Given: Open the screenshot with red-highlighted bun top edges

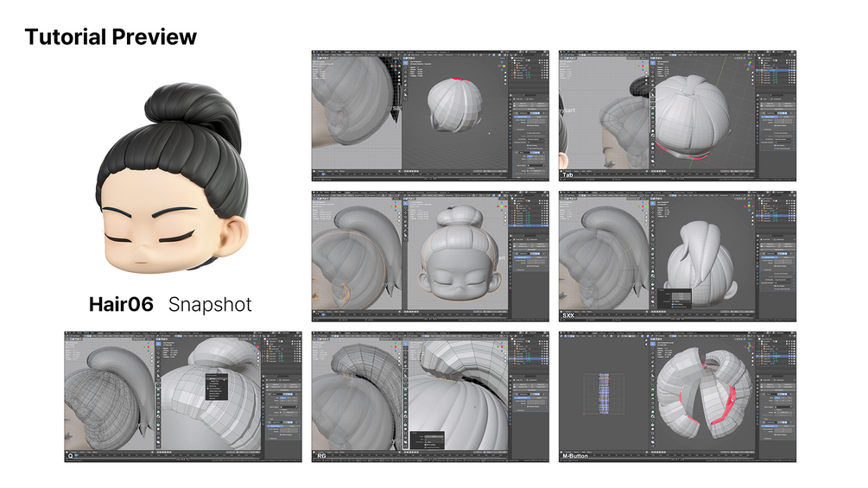Looking at the screenshot, I should 430,116.
